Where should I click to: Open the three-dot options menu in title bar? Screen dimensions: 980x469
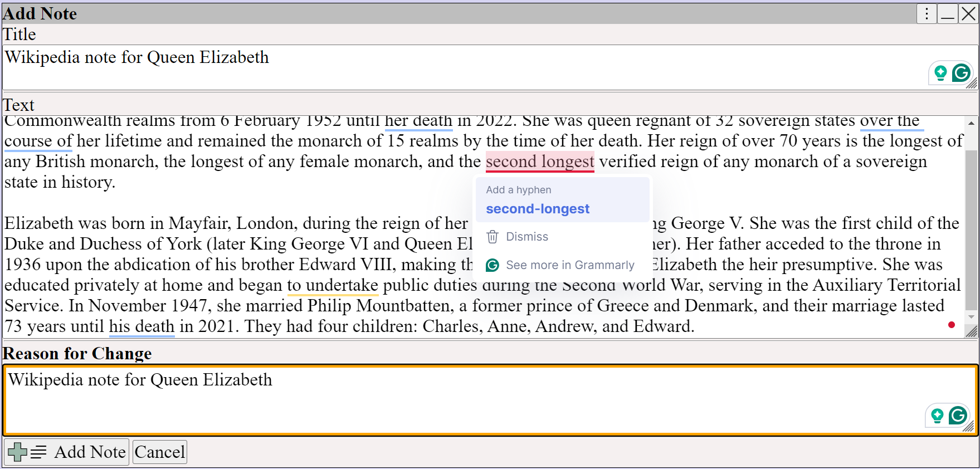pos(927,13)
